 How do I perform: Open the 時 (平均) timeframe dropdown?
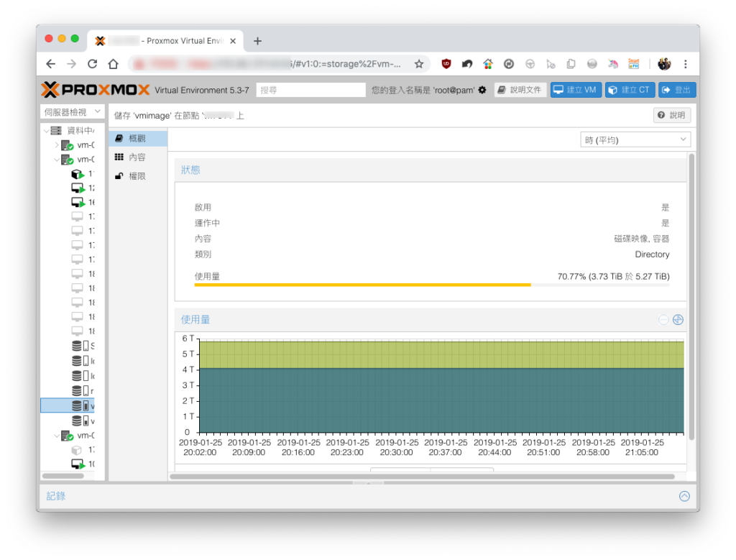635,140
